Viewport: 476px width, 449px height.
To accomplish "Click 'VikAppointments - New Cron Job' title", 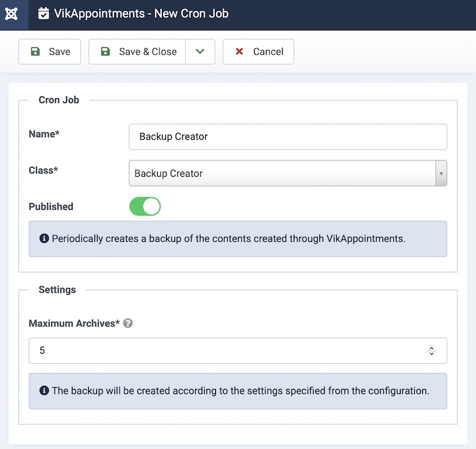I will click(x=141, y=14).
